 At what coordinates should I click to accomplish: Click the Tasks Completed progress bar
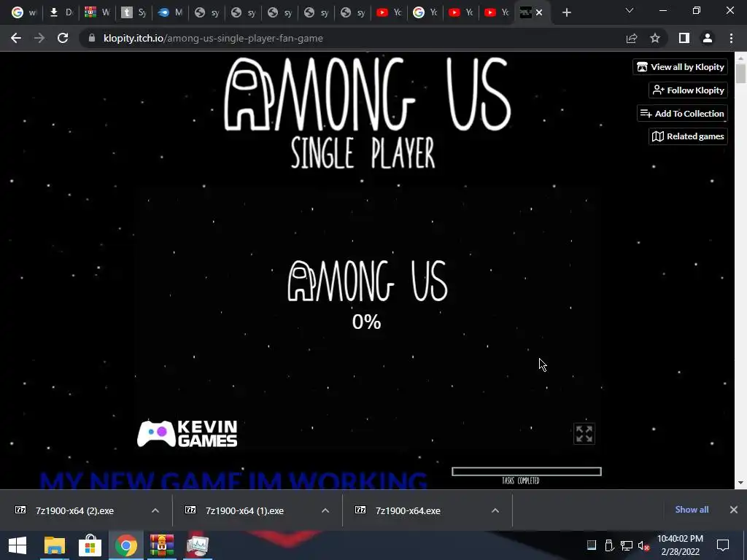(527, 472)
